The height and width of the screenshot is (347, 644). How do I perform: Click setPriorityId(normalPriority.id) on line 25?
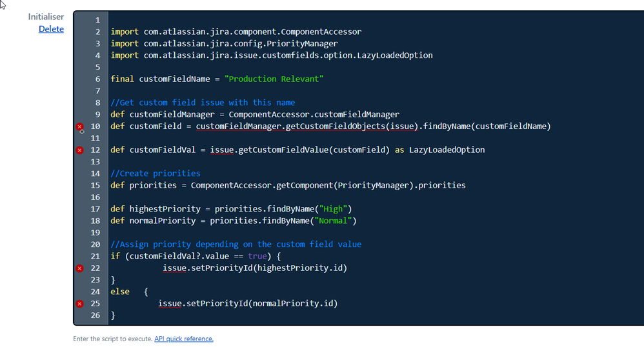coord(262,304)
